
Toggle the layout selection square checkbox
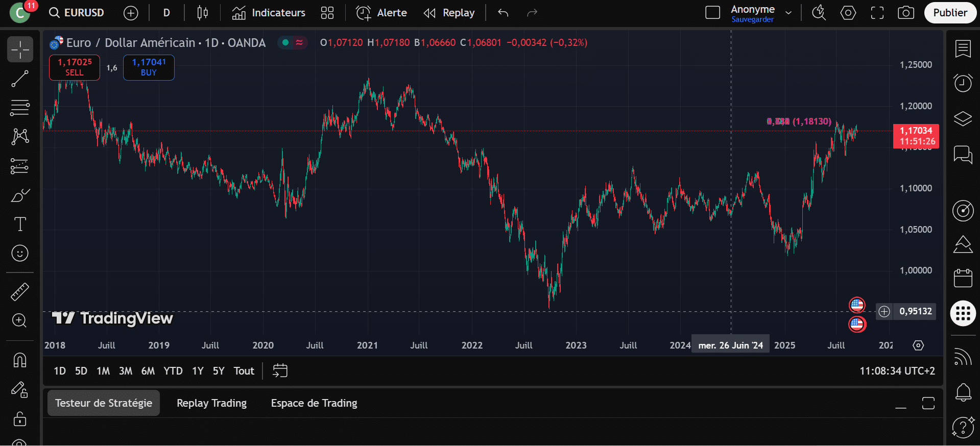[712, 13]
